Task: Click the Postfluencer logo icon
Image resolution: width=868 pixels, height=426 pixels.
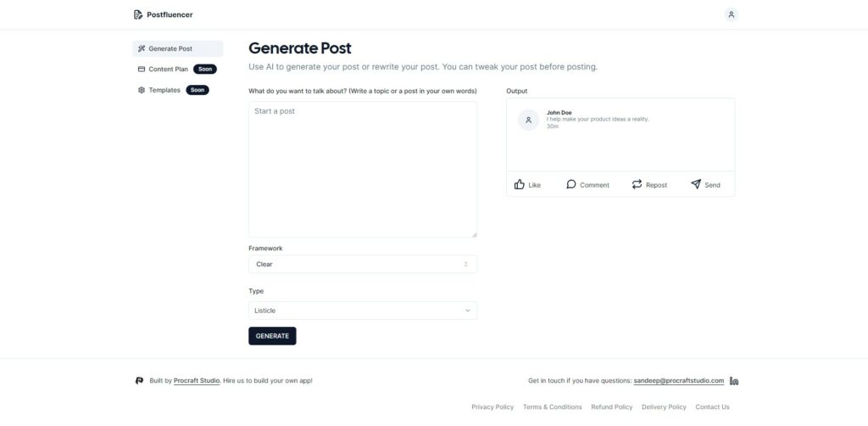Action: 138,14
